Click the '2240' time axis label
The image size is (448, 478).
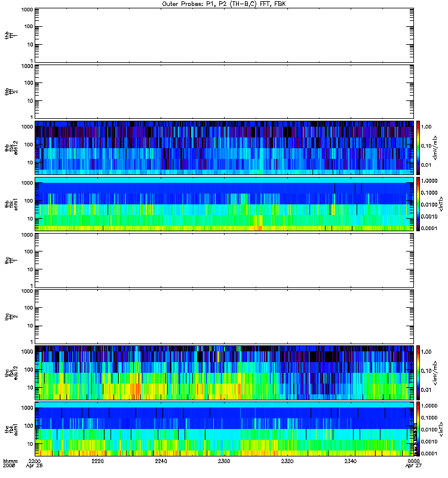[x=161, y=461]
